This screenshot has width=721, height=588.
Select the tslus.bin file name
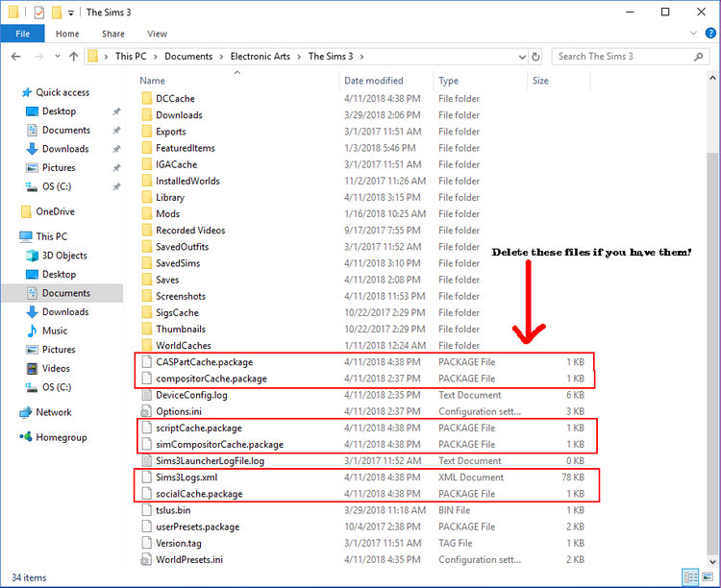coord(173,510)
